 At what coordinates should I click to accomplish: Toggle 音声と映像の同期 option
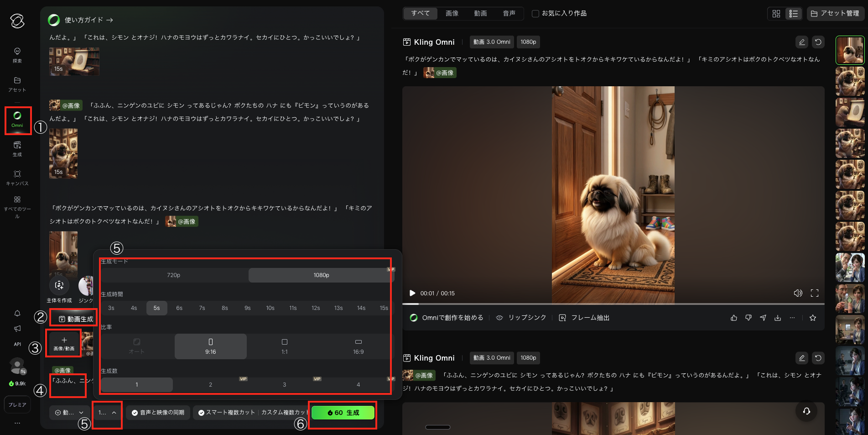158,413
